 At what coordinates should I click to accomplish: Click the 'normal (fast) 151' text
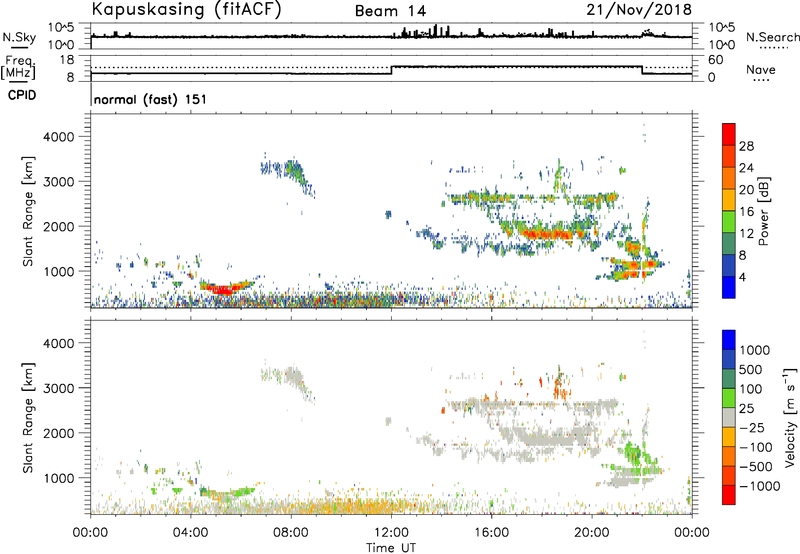(x=151, y=99)
